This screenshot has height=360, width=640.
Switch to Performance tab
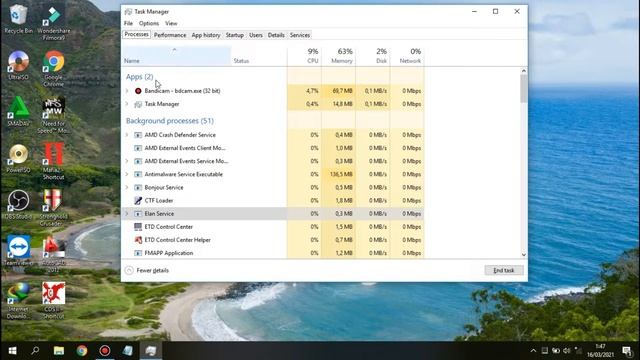[170, 35]
